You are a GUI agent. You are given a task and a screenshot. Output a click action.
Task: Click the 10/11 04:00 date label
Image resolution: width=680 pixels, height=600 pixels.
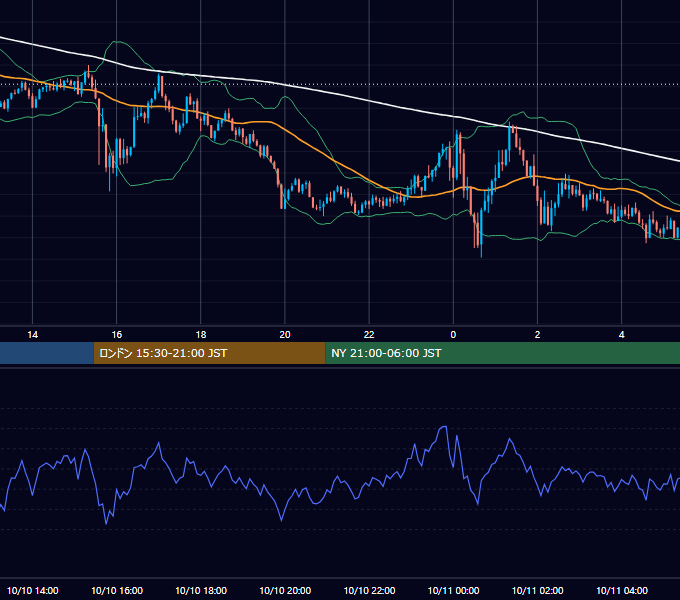click(x=622, y=590)
